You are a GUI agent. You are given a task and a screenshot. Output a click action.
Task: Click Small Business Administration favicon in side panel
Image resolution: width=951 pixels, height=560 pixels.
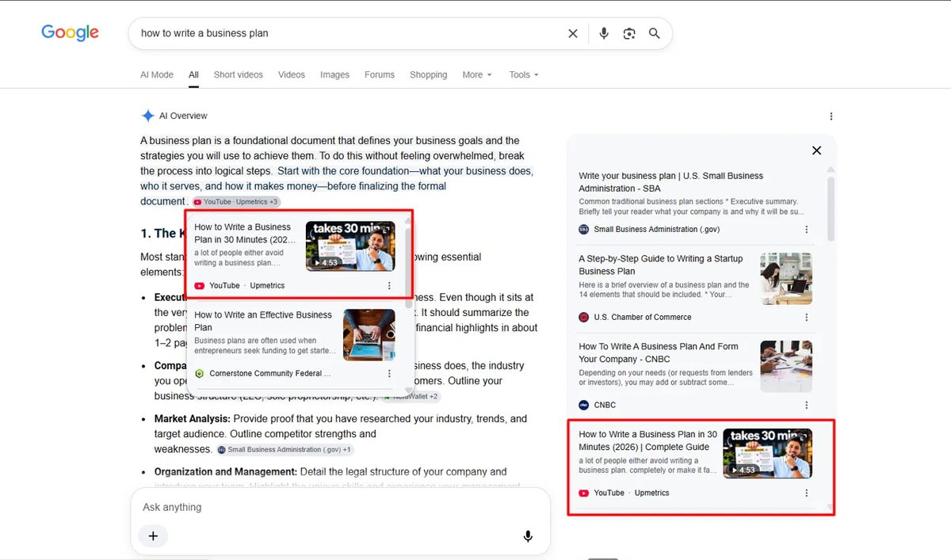pyautogui.click(x=584, y=229)
